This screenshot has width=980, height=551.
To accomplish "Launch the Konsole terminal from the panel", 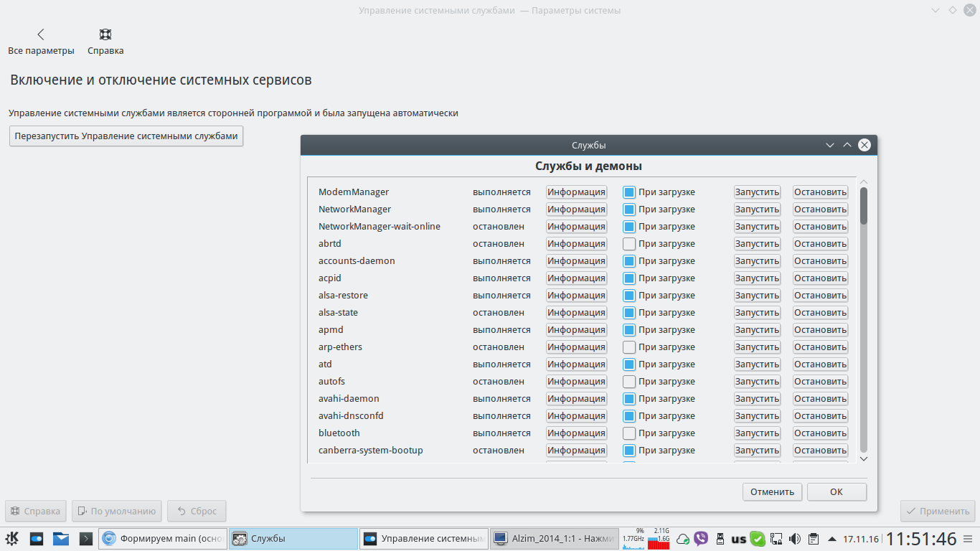I will (x=85, y=539).
